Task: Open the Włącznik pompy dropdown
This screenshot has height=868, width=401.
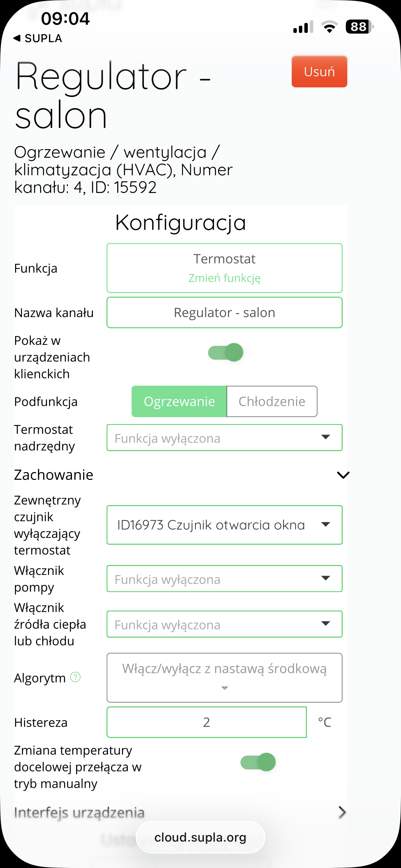Action: click(x=224, y=579)
